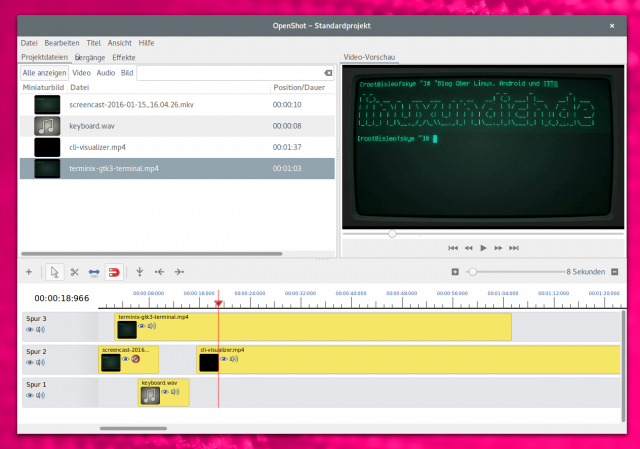Click the preview seek slider handle
Screen dimensions: 640x449
[392, 234]
